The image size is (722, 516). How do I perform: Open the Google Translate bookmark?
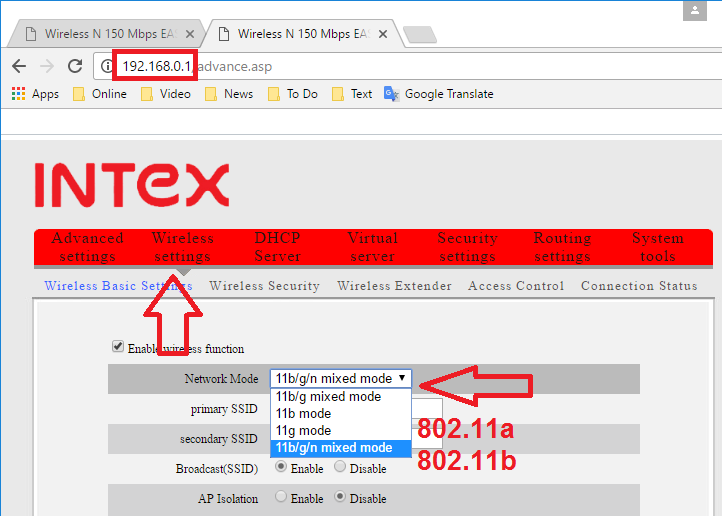tap(439, 94)
